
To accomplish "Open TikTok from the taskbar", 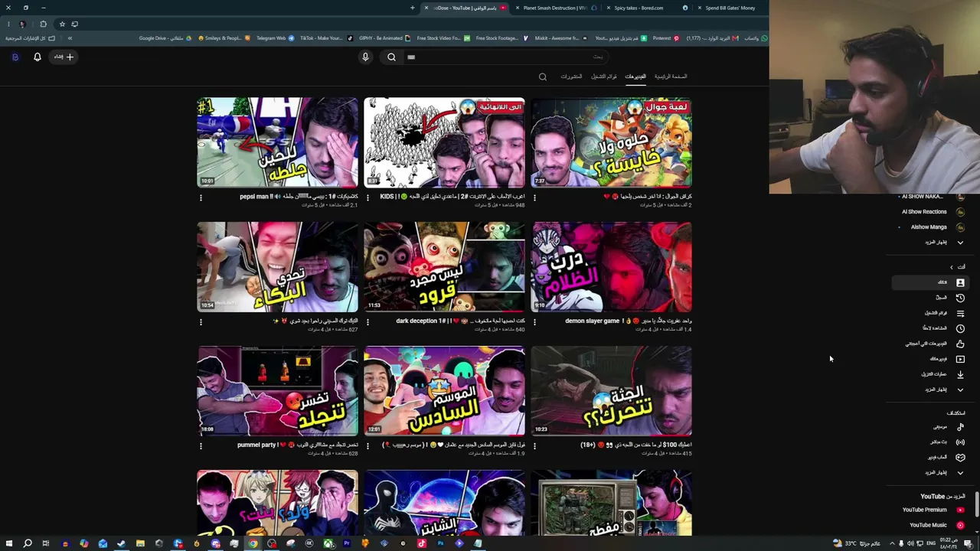I will click(x=421, y=543).
